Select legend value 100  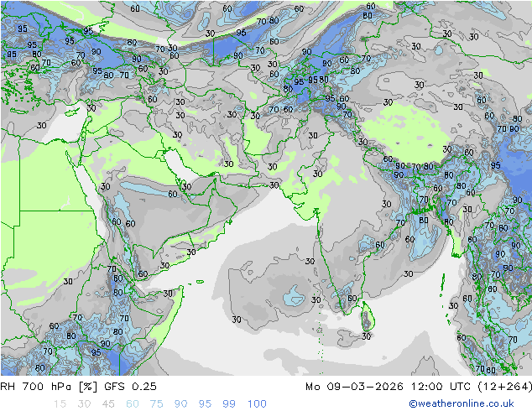tap(257, 404)
